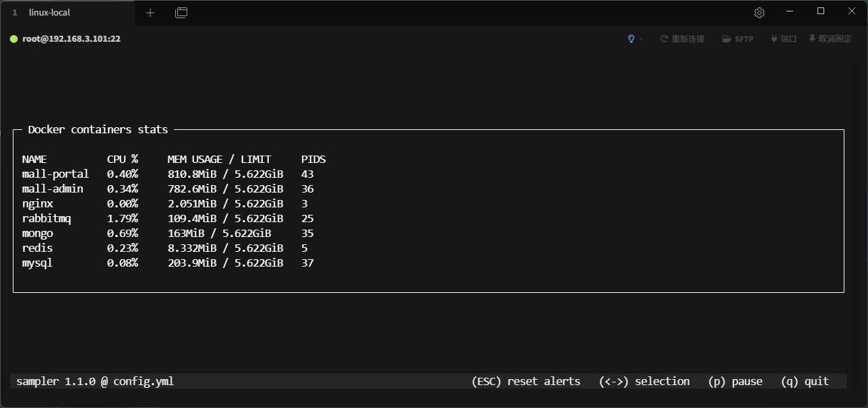This screenshot has height=408, width=868.
Task: Click the 重新连接 reconnect button
Action: [682, 39]
